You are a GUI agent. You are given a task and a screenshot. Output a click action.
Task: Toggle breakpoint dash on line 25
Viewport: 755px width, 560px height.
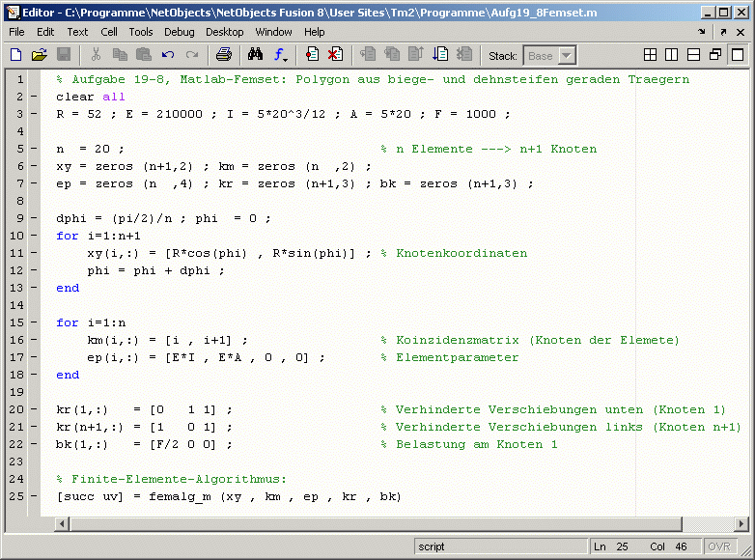34,497
